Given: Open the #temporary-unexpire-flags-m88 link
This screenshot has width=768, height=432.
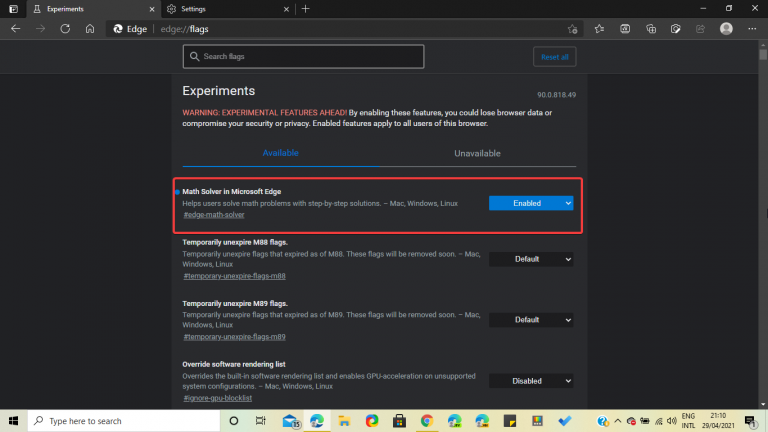Looking at the screenshot, I should [x=235, y=276].
